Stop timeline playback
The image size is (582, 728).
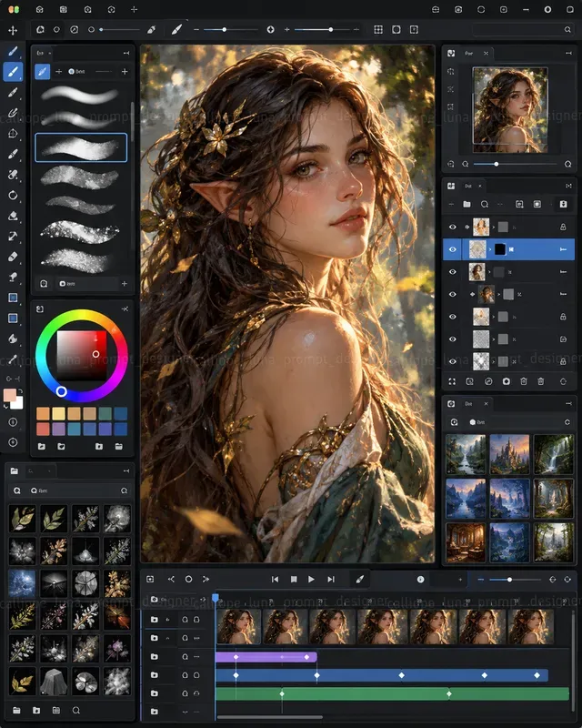[294, 579]
